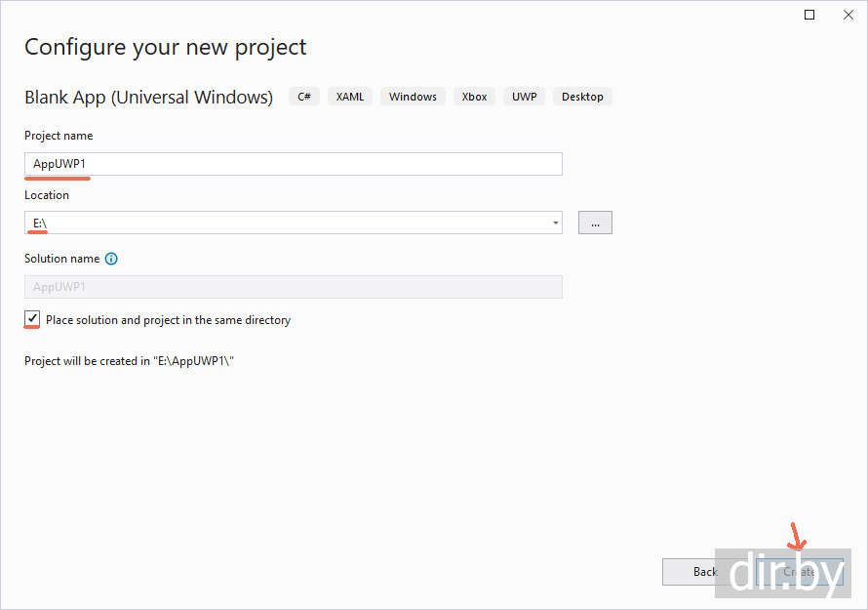The height and width of the screenshot is (610, 868).
Task: Click the Windows platform tag
Action: [413, 97]
